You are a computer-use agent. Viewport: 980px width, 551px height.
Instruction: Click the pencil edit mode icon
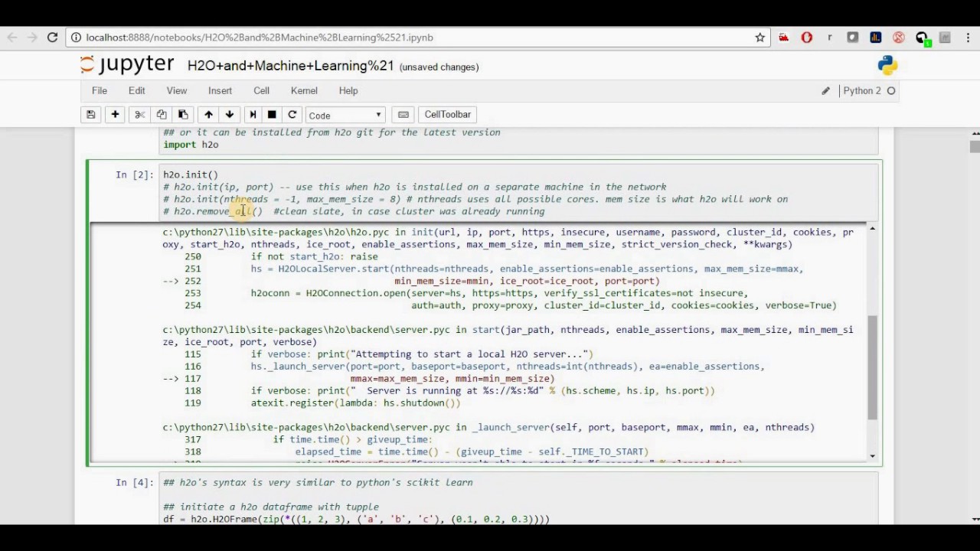825,91
